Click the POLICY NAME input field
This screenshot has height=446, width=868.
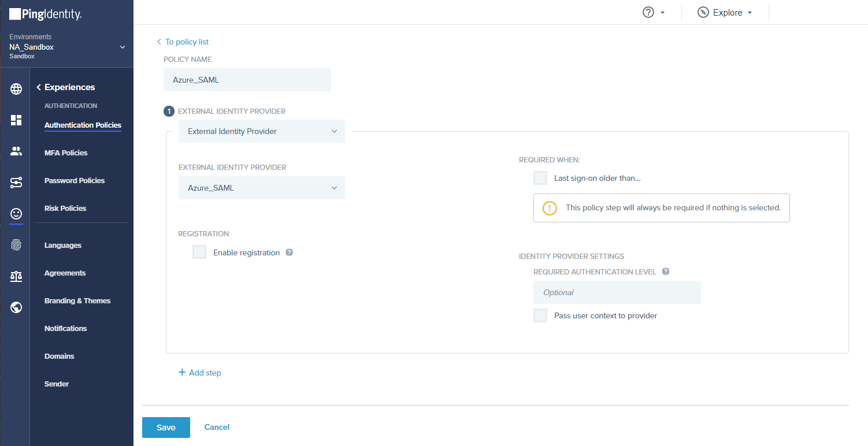tap(247, 79)
